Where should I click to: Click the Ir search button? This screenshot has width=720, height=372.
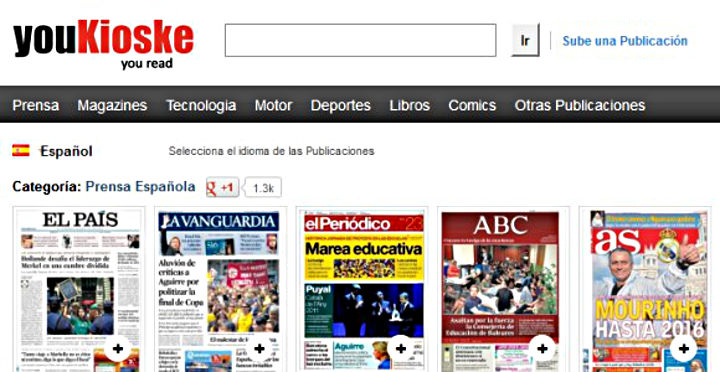525,40
